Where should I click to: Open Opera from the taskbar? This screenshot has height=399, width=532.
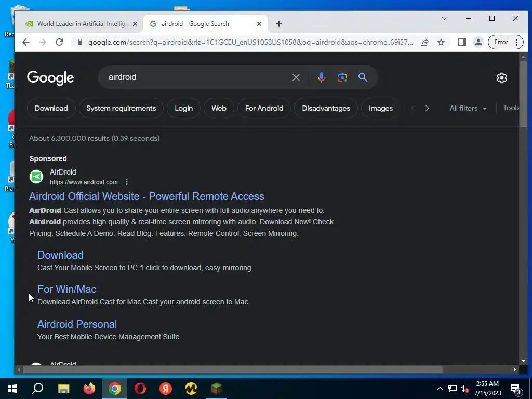click(x=140, y=389)
